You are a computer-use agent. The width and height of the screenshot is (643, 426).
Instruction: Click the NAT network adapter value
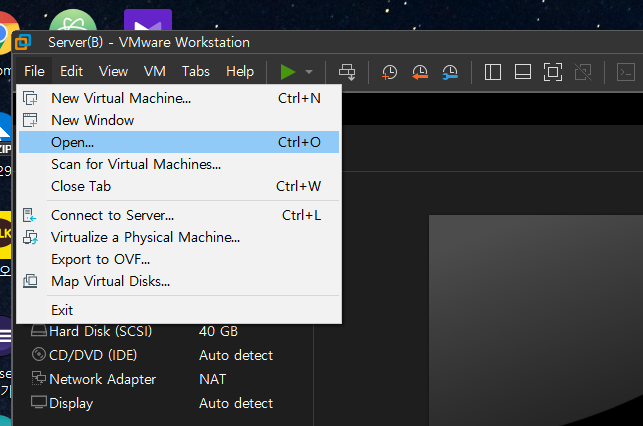[x=212, y=379]
